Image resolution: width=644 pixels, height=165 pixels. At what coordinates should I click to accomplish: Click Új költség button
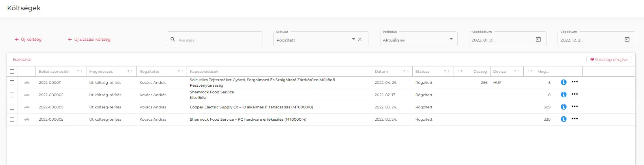28,40
